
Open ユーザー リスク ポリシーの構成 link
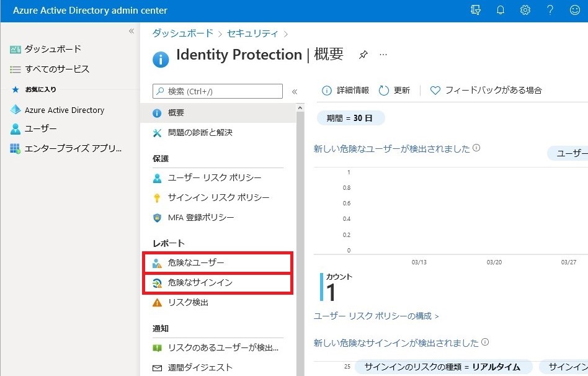pyautogui.click(x=376, y=316)
